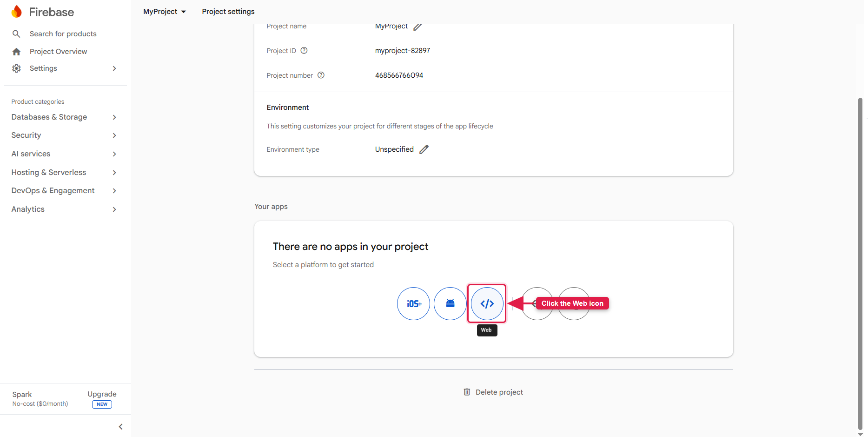868x437 pixels.
Task: Open Settings in the sidebar
Action: pyautogui.click(x=43, y=68)
